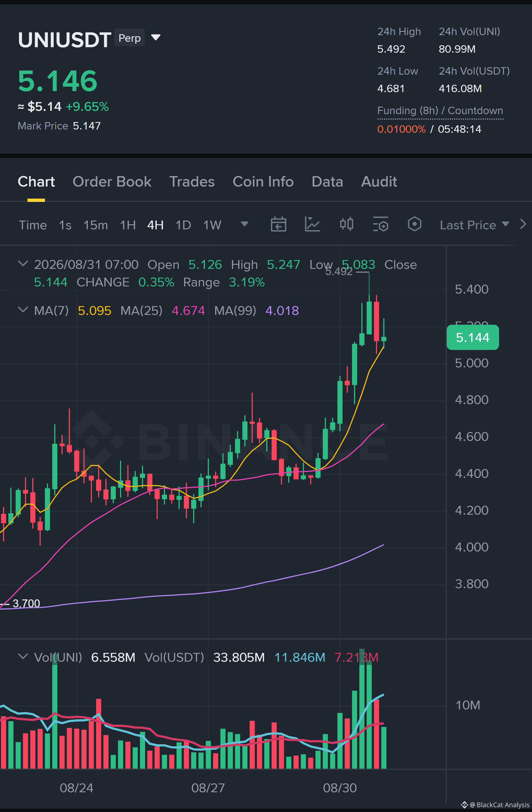Viewport: 532px width, 812px height.
Task: Open the Coin Info tab
Action: [263, 182]
